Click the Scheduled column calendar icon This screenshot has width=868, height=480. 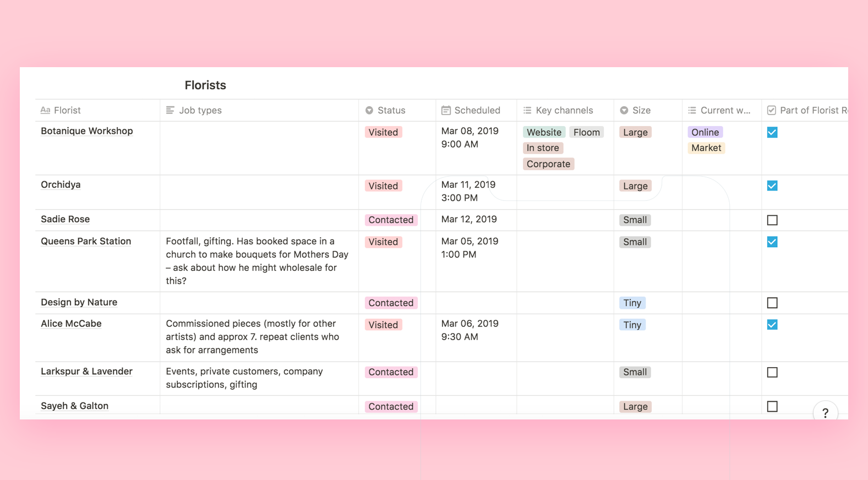point(446,111)
